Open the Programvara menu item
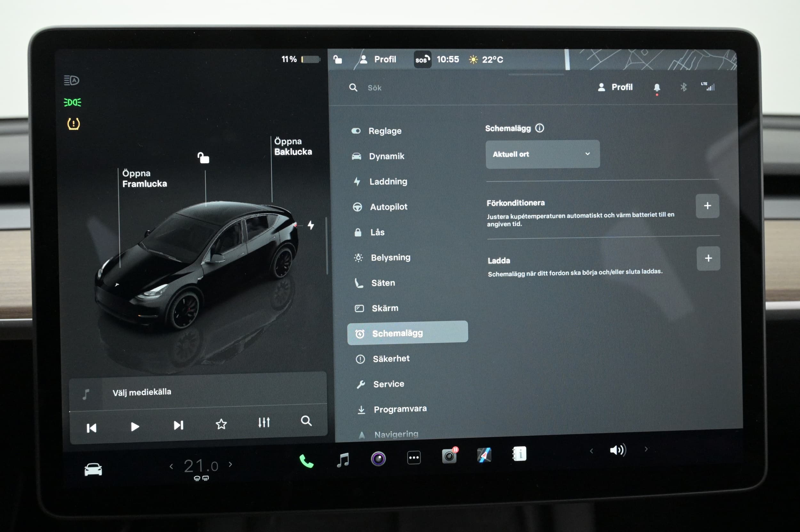The width and height of the screenshot is (800, 532). [x=392, y=409]
